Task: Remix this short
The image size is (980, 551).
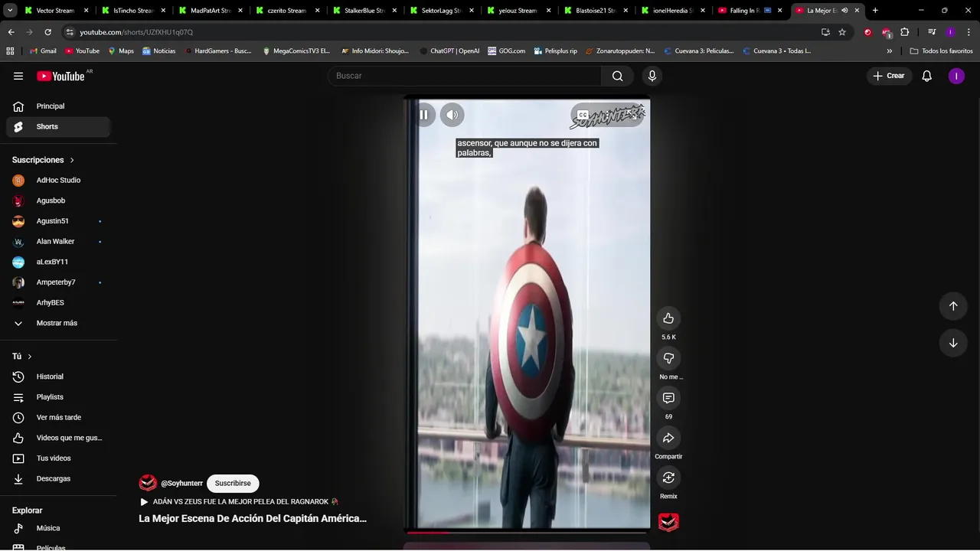Action: coord(668,478)
